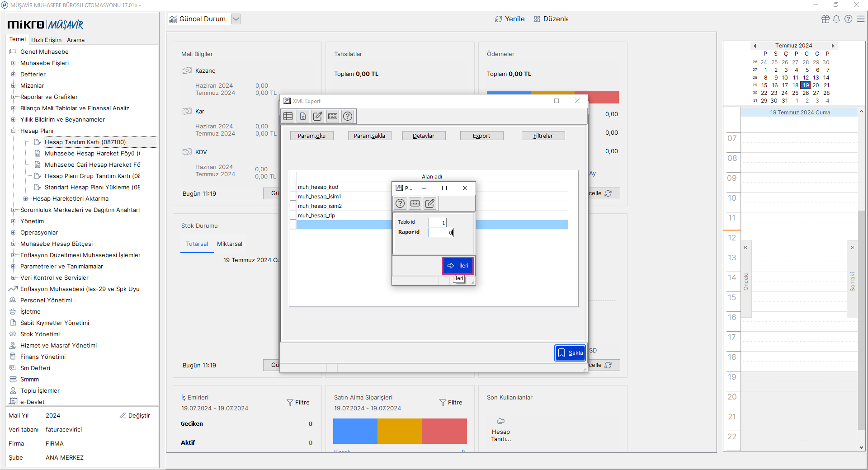Click the Sonraki side arrow in day view
The height and width of the screenshot is (470, 868).
click(852, 279)
